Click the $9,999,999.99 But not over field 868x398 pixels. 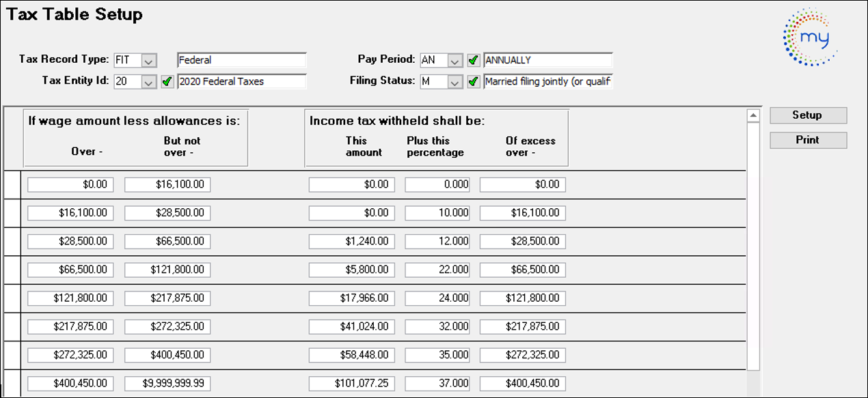coord(167,384)
